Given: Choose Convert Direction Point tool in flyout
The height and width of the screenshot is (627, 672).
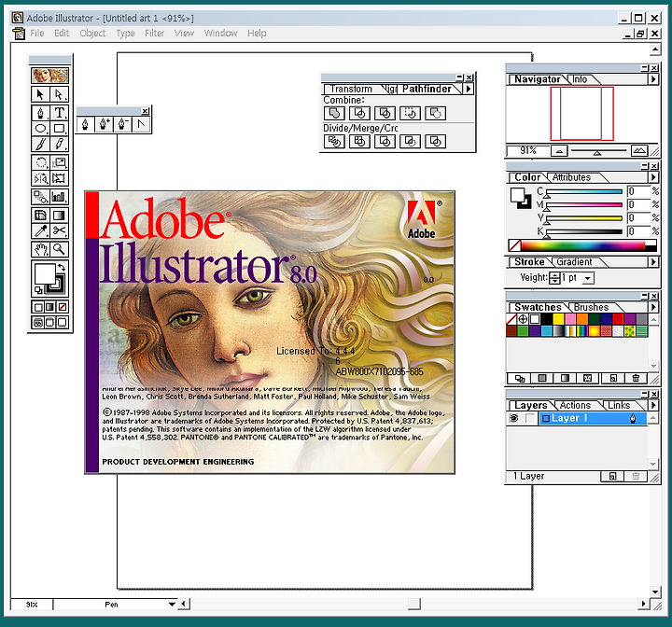Looking at the screenshot, I should (x=141, y=125).
